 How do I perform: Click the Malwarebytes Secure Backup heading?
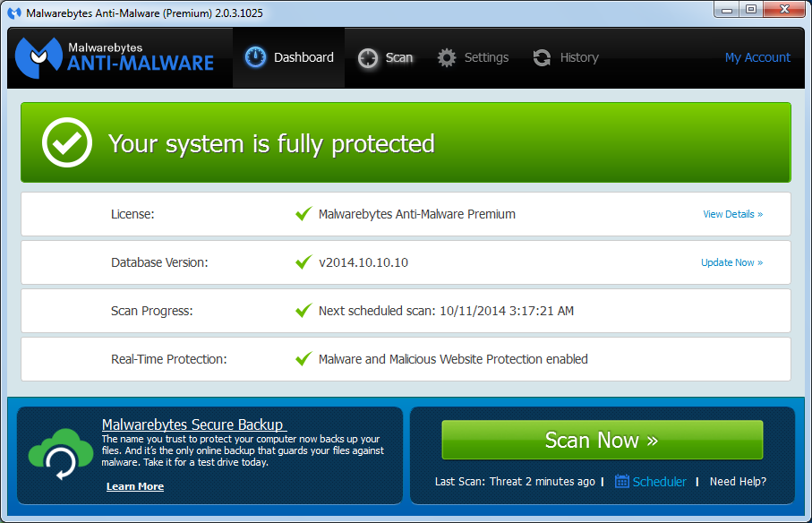(x=192, y=424)
